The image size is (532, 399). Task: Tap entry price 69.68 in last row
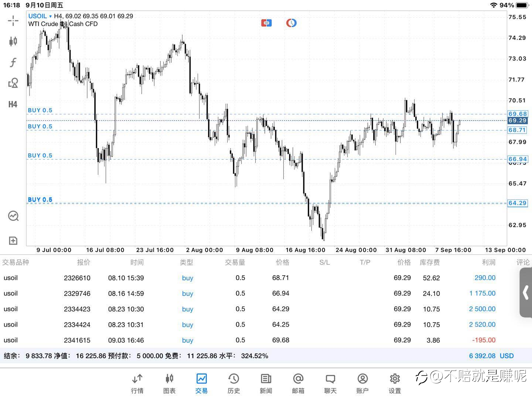280,340
